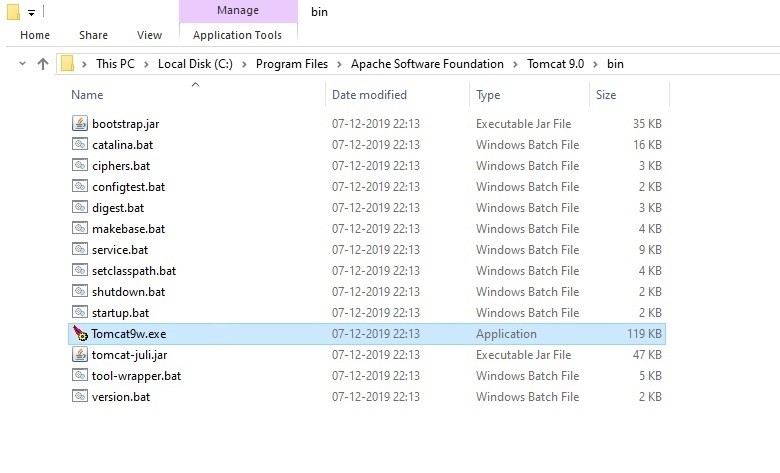Navigate to Tomcat 9.0 breadcrumb
Viewport: 780px width, 473px height.
click(556, 64)
